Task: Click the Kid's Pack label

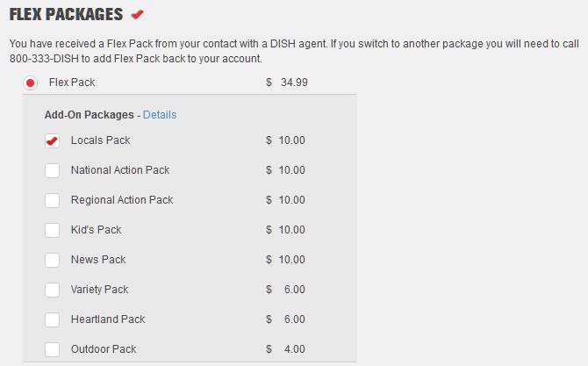Action: coord(96,230)
